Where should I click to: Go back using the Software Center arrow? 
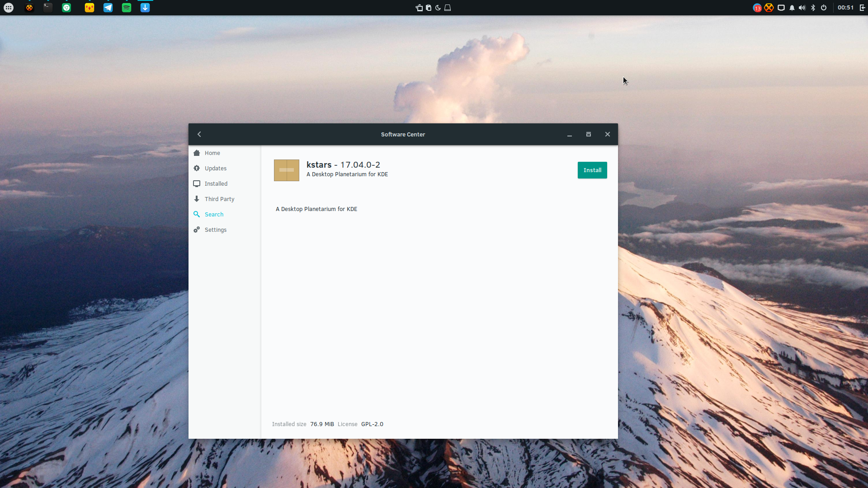(x=199, y=134)
